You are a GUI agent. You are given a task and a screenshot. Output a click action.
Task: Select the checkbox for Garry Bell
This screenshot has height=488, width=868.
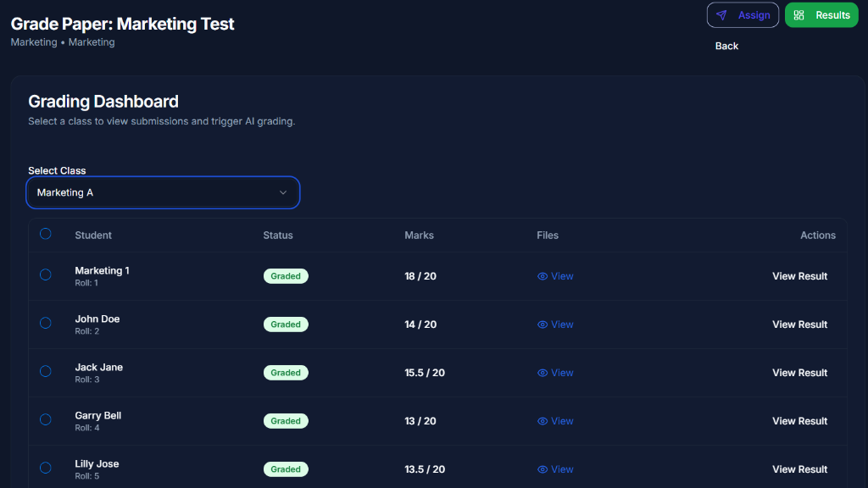point(46,419)
